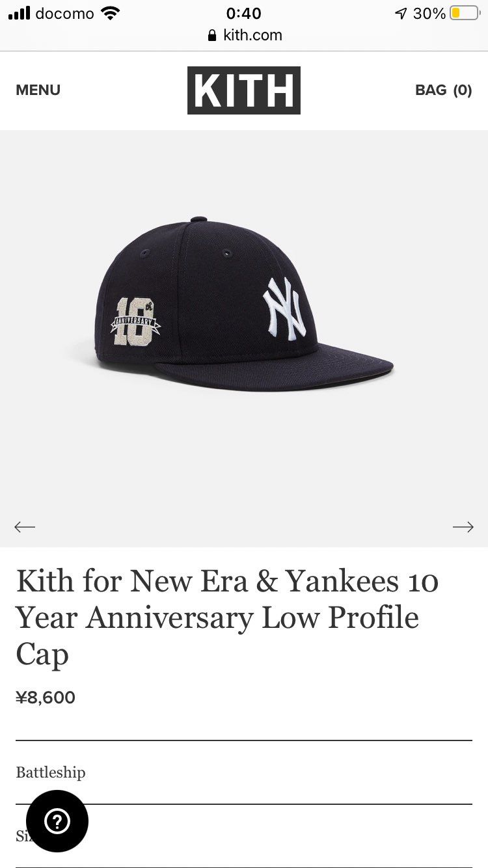
Task: Go to the KITH logo homepage
Action: pos(244,90)
